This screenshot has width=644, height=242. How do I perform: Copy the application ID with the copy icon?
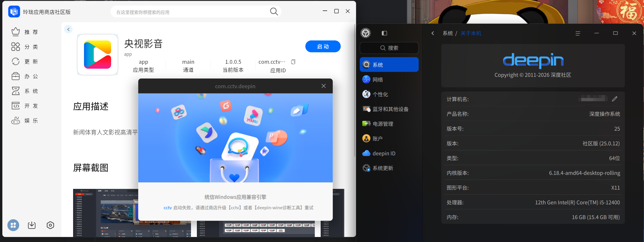tap(293, 62)
